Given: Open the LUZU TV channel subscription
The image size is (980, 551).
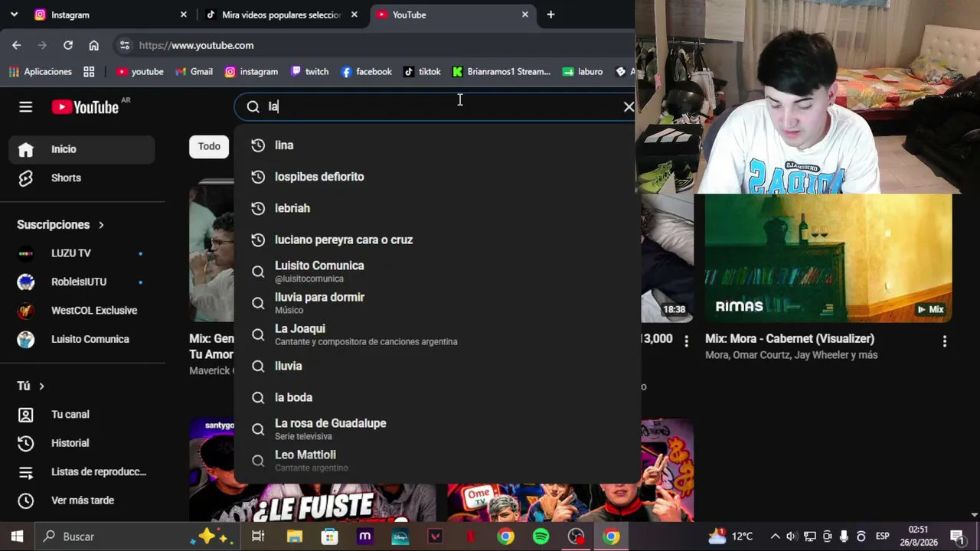Looking at the screenshot, I should (x=82, y=253).
